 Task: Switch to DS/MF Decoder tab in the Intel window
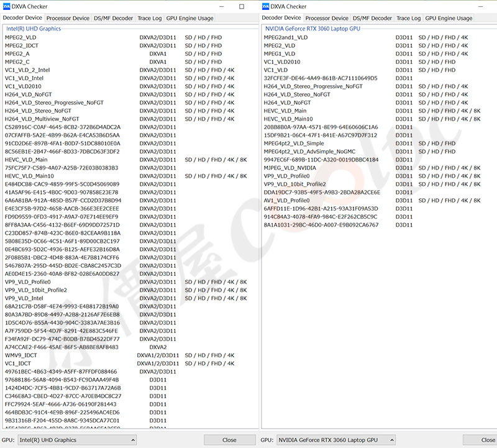(x=114, y=19)
